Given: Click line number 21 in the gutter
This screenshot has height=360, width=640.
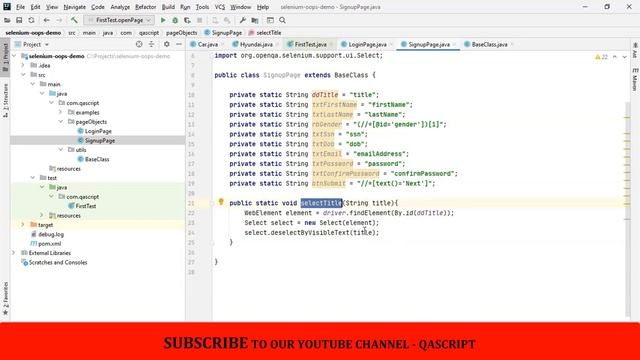Looking at the screenshot, I should click(x=191, y=203).
